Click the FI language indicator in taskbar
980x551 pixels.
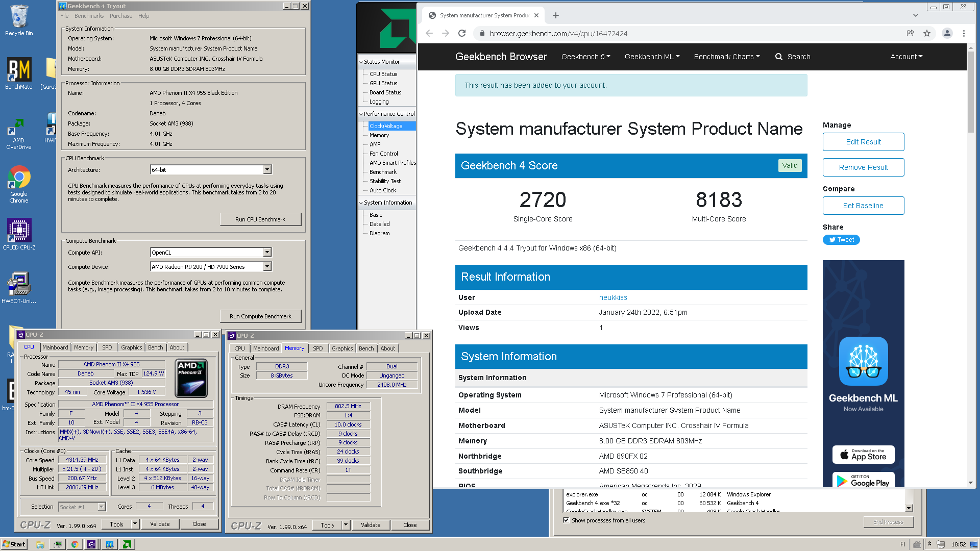(902, 544)
